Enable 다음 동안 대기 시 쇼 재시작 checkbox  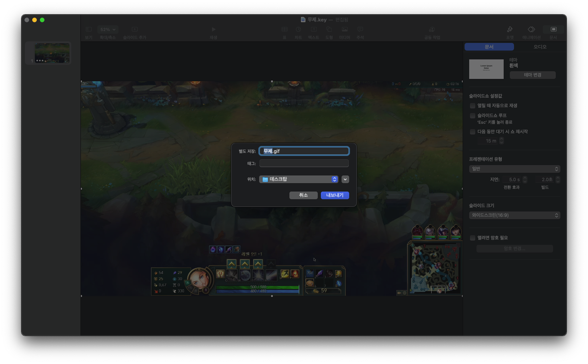click(473, 132)
